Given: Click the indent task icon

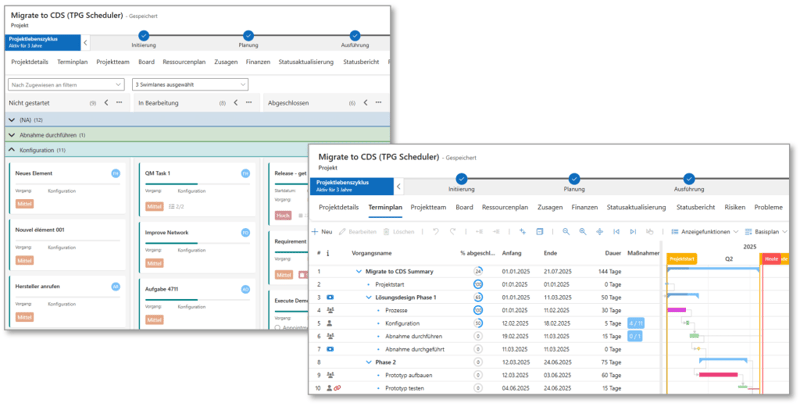Looking at the screenshot, I should (496, 232).
